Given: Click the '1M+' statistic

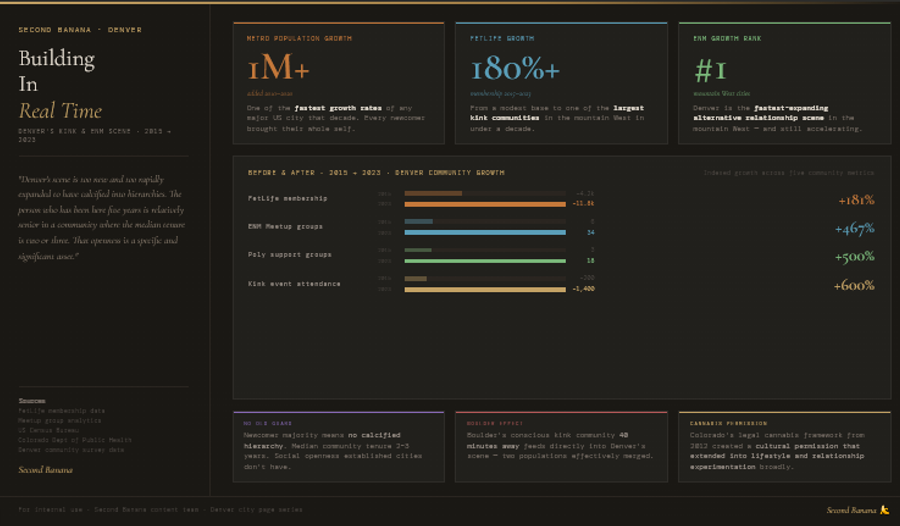Looking at the screenshot, I should click(x=278, y=68).
